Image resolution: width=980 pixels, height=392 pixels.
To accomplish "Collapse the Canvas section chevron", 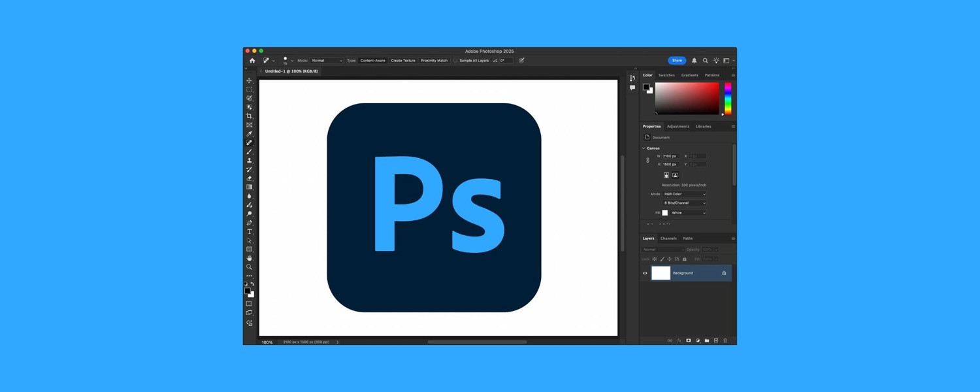I will [x=644, y=148].
